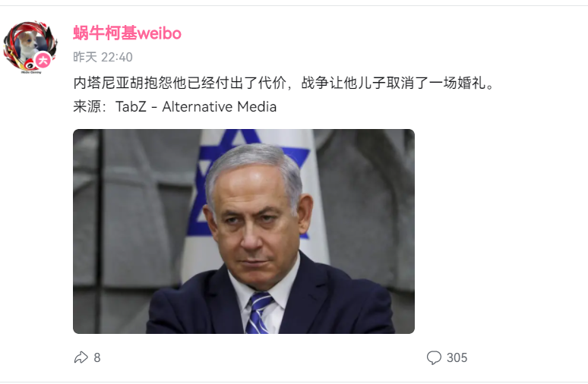588x384 pixels.
Task: Select the word weibo in the username
Action: coord(160,33)
